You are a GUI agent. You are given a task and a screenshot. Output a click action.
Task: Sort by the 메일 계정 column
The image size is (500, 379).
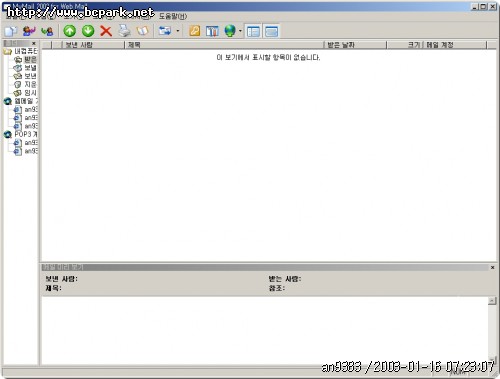[x=455, y=45]
